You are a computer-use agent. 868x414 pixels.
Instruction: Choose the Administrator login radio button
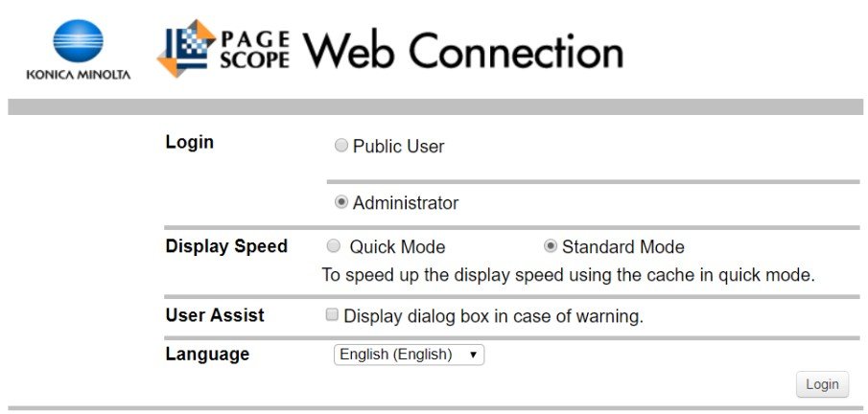point(341,202)
